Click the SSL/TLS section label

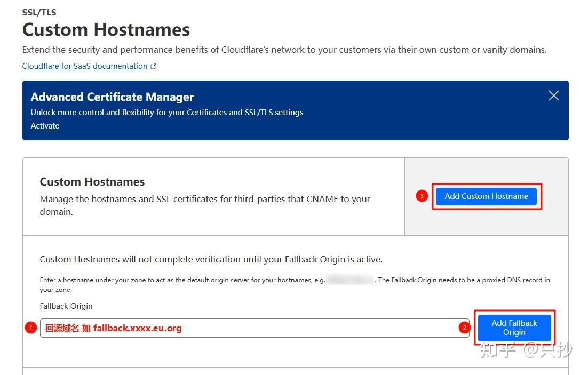coord(39,12)
